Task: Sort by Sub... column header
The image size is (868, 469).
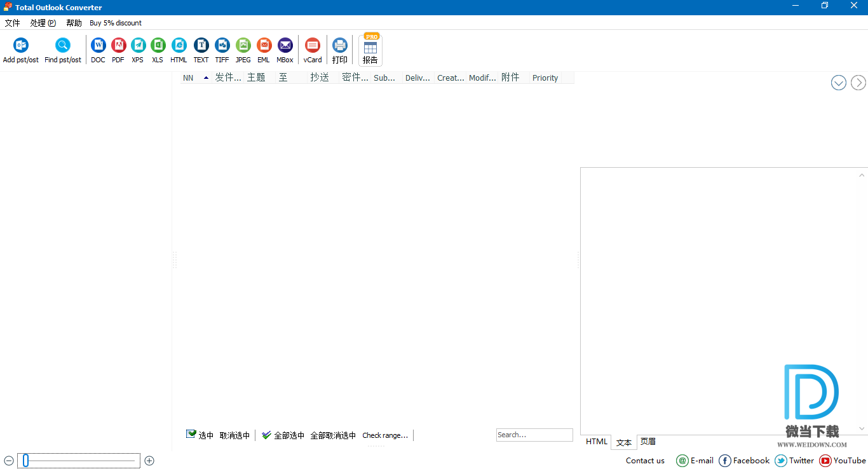Action: click(387, 78)
